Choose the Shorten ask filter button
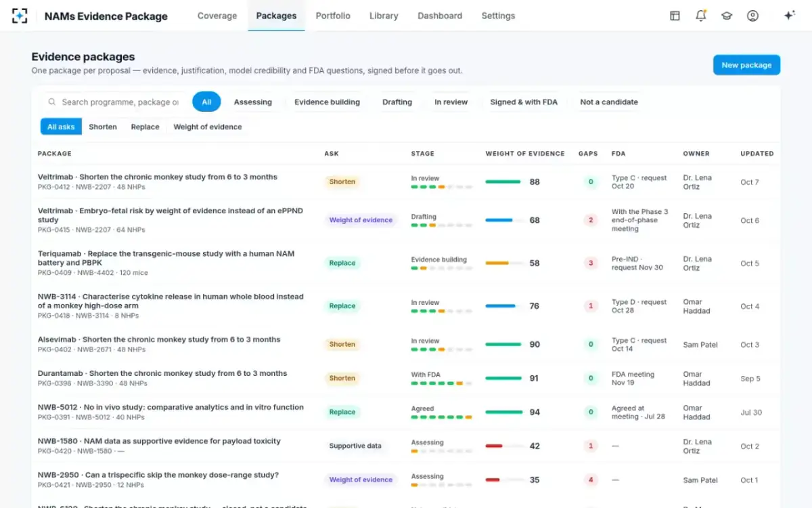 103,127
